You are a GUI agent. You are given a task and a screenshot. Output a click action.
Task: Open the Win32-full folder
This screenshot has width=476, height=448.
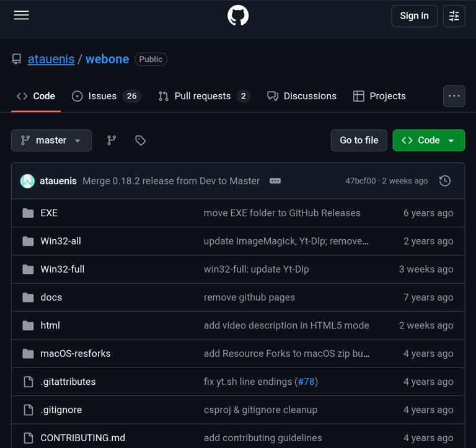pyautogui.click(x=62, y=269)
